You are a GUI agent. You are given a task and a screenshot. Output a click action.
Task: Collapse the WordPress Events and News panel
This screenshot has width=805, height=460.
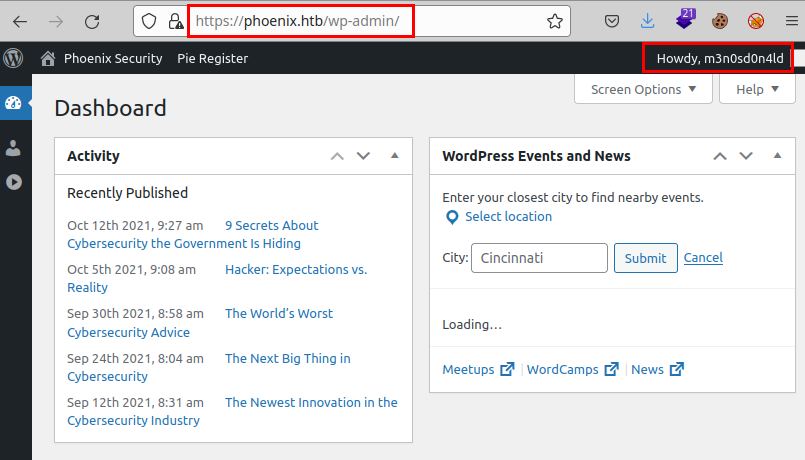777,156
